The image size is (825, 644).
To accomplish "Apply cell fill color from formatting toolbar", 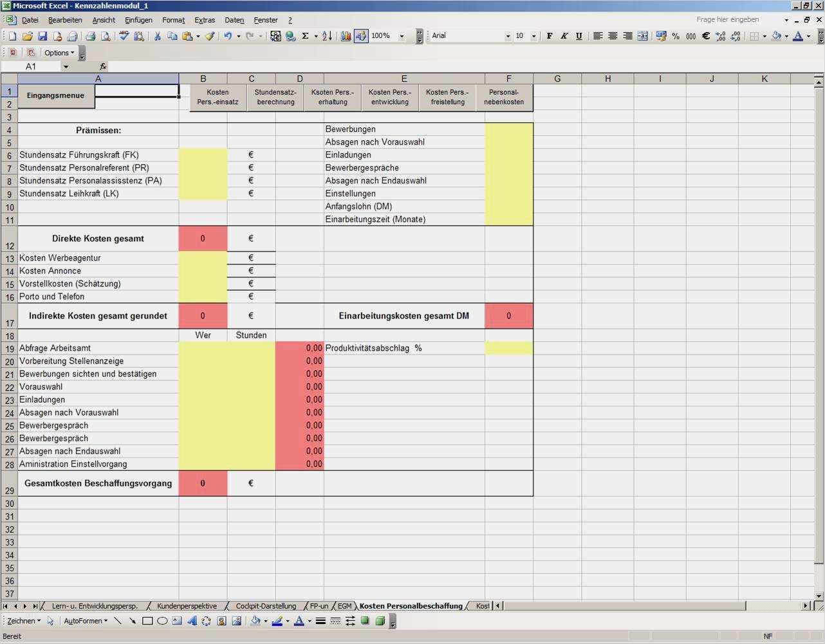I will pos(776,37).
